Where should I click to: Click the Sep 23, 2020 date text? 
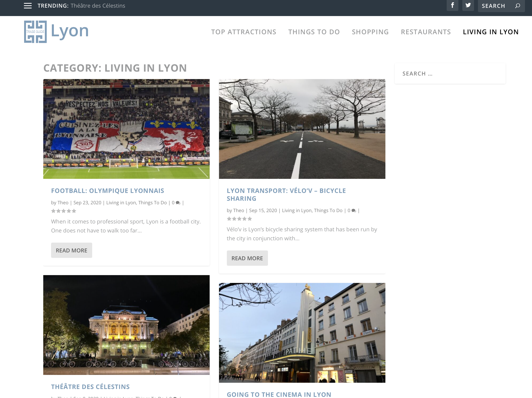[x=87, y=203]
